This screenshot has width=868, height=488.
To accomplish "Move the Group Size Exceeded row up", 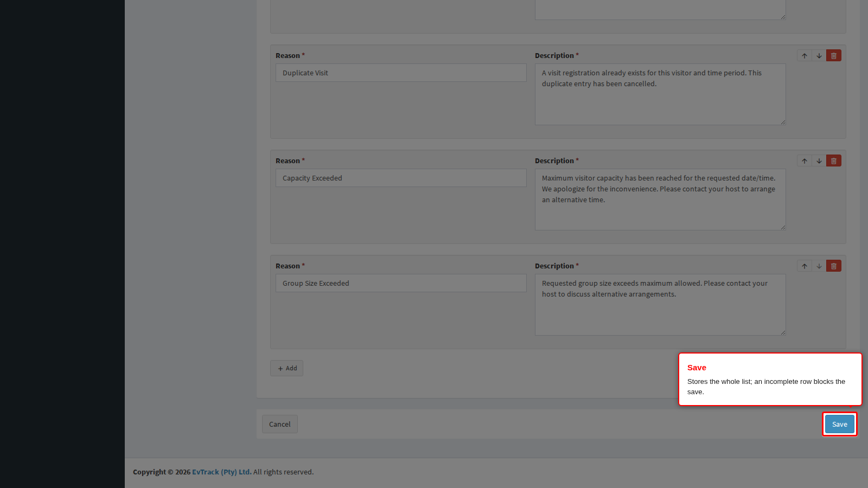I will pos(805,266).
